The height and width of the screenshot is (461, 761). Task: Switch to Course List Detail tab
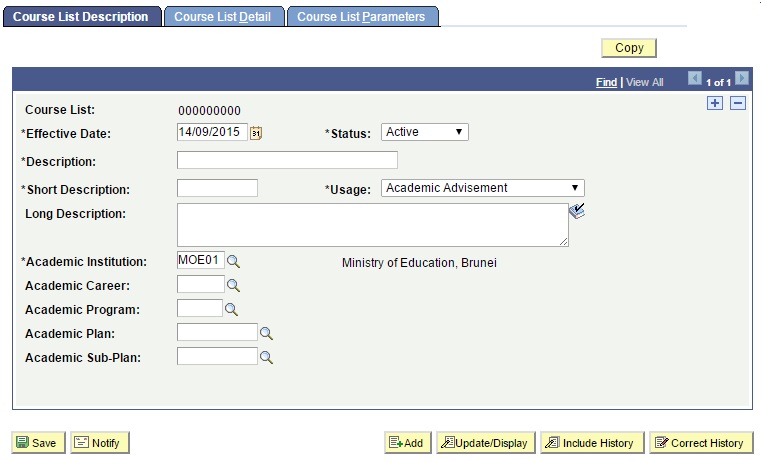point(224,16)
